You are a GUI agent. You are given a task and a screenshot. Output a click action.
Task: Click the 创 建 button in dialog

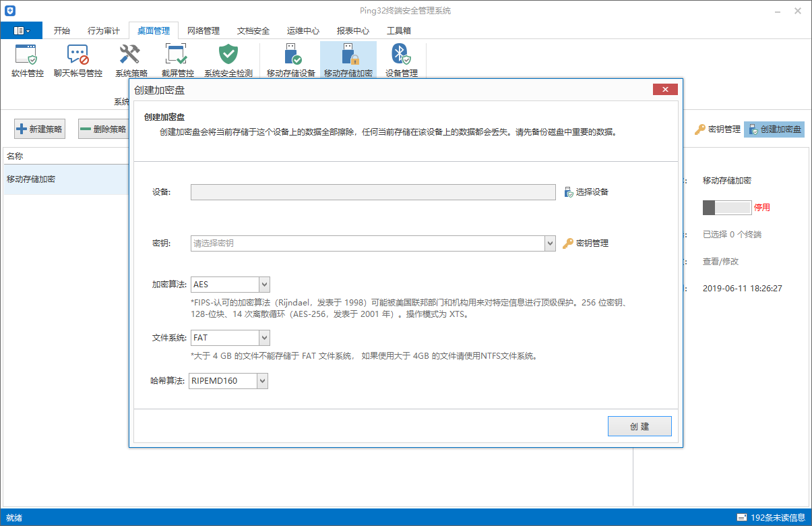click(x=639, y=426)
